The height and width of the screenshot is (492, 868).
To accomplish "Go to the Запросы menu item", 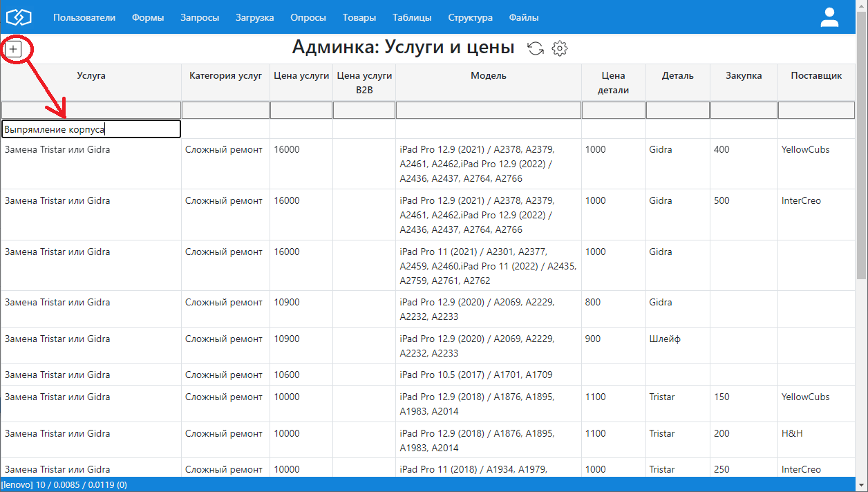I will pos(200,17).
